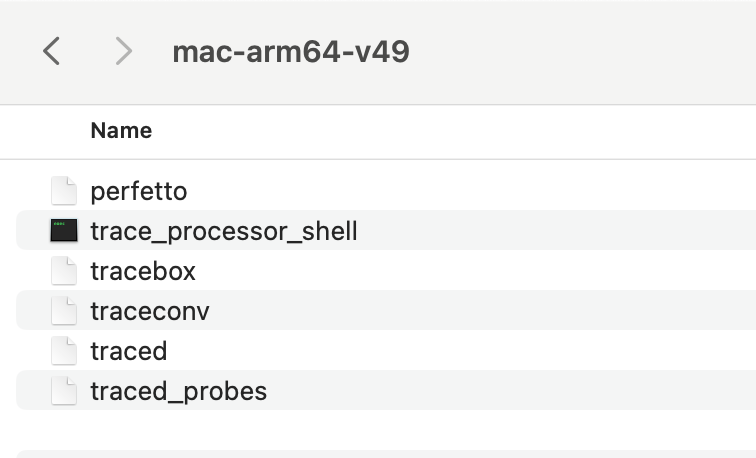Click the perfetto document icon

click(x=64, y=190)
